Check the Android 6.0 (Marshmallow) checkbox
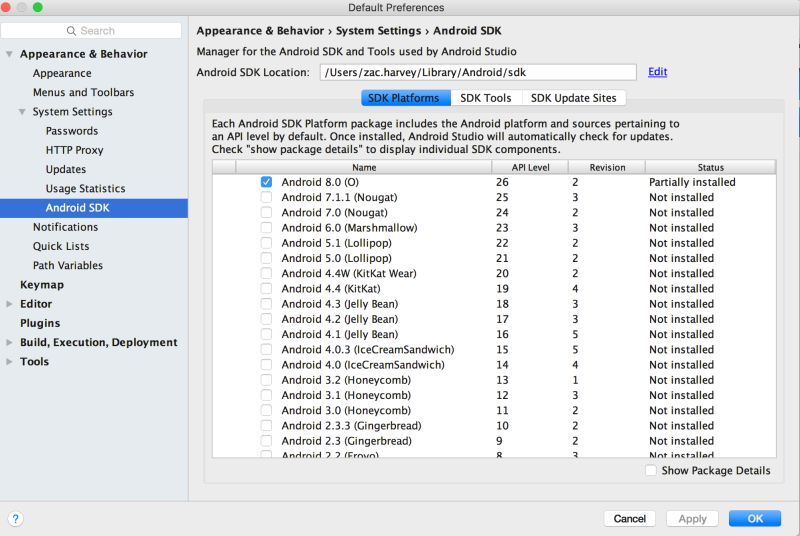This screenshot has width=800, height=536. 266,228
